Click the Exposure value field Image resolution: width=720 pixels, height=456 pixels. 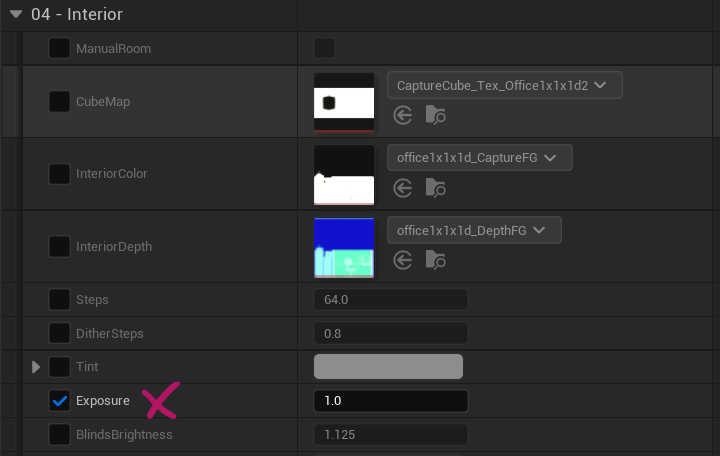point(390,401)
